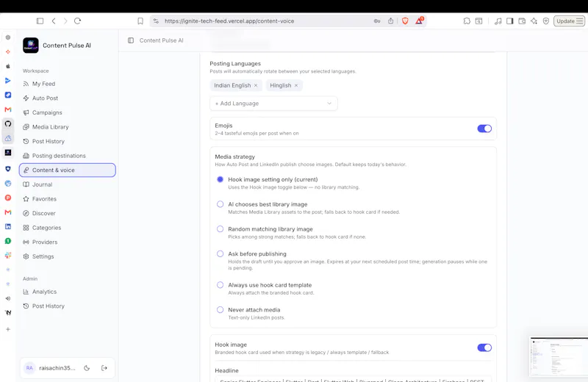588x382 pixels.
Task: Remove the Hinglish language chip
Action: 296,85
